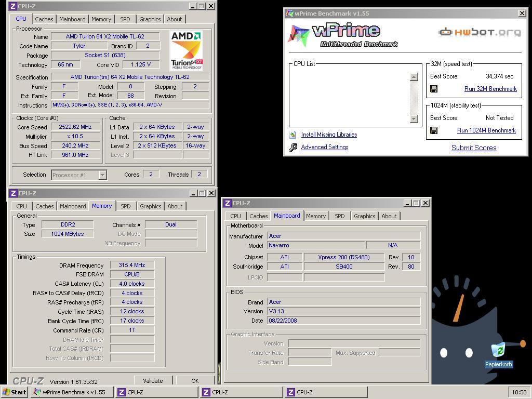Close the wPrime Benchmark window
The height and width of the screenshot is (399, 532).
click(522, 14)
